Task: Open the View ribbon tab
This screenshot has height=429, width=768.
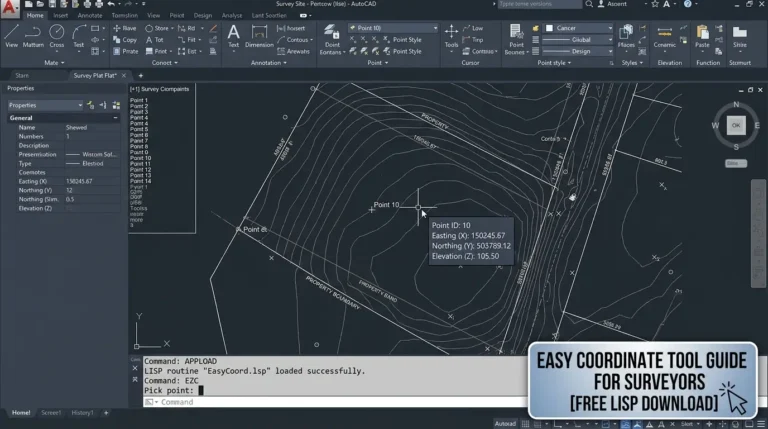Action: pyautogui.click(x=153, y=16)
